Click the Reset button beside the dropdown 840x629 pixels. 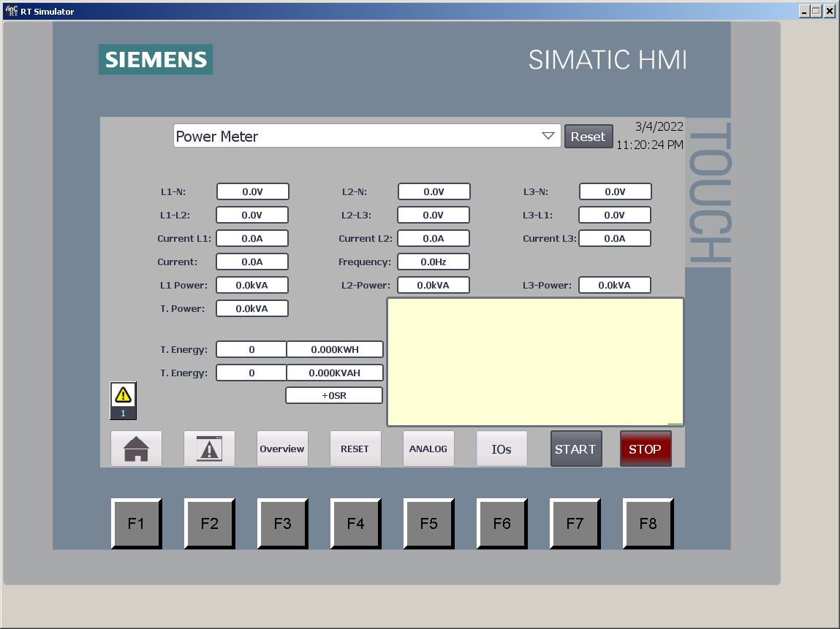(589, 137)
